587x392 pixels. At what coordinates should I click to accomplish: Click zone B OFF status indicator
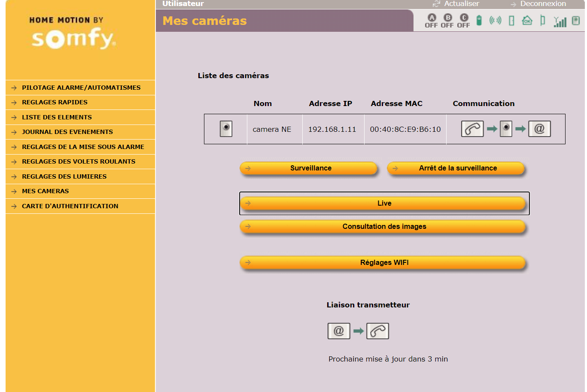pyautogui.click(x=447, y=21)
